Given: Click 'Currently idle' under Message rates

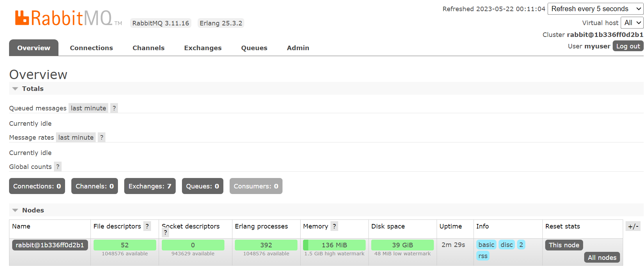Looking at the screenshot, I should 30,153.
